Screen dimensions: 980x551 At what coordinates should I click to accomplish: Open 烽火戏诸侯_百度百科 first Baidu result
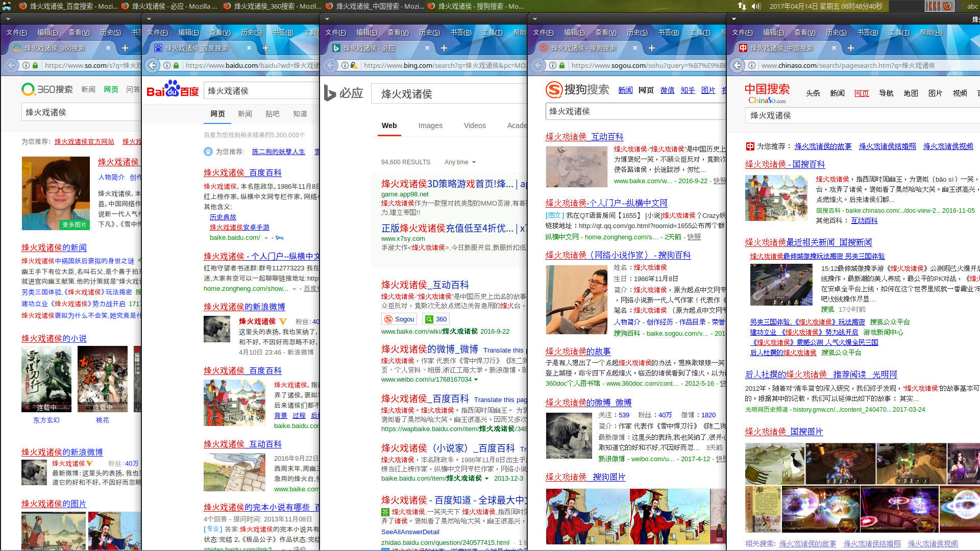click(242, 173)
